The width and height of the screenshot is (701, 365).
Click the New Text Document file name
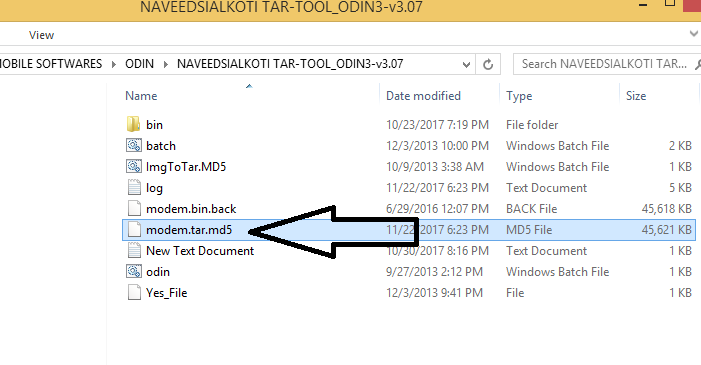200,251
